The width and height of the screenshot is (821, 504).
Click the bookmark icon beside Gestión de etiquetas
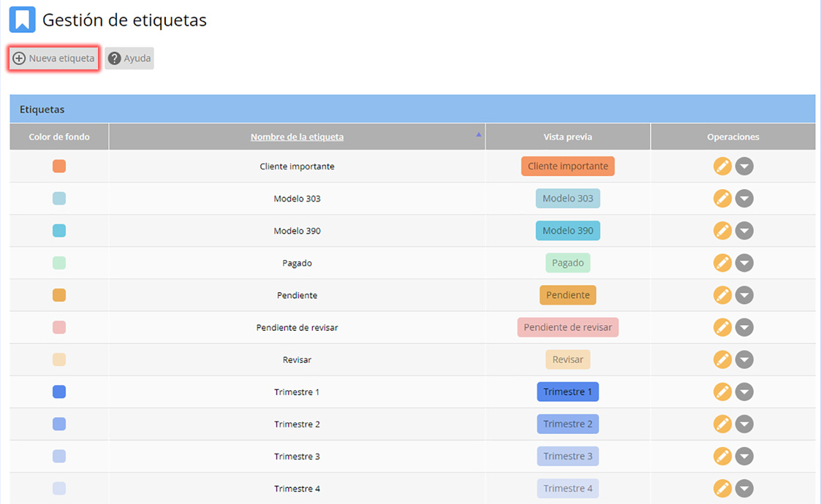(22, 20)
